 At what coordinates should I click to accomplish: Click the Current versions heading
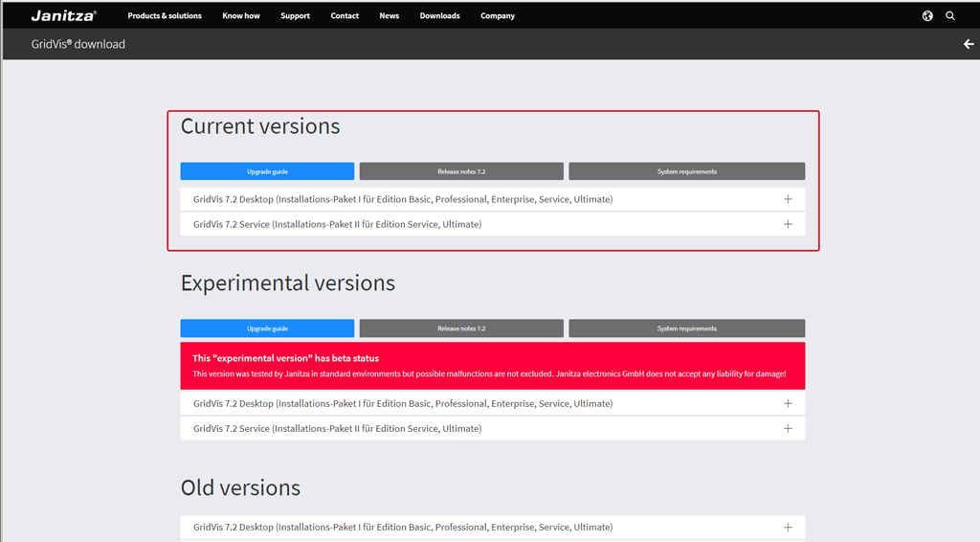260,126
